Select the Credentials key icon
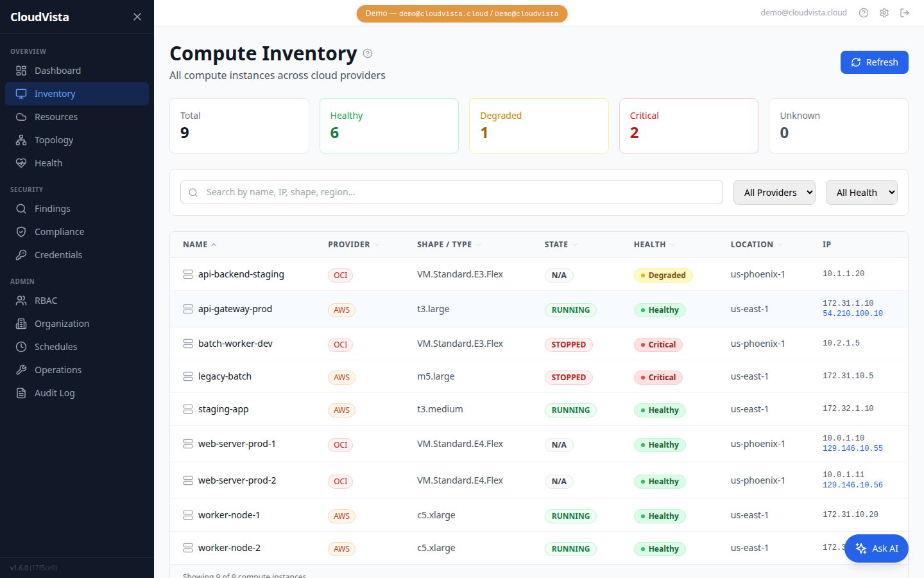 point(21,254)
